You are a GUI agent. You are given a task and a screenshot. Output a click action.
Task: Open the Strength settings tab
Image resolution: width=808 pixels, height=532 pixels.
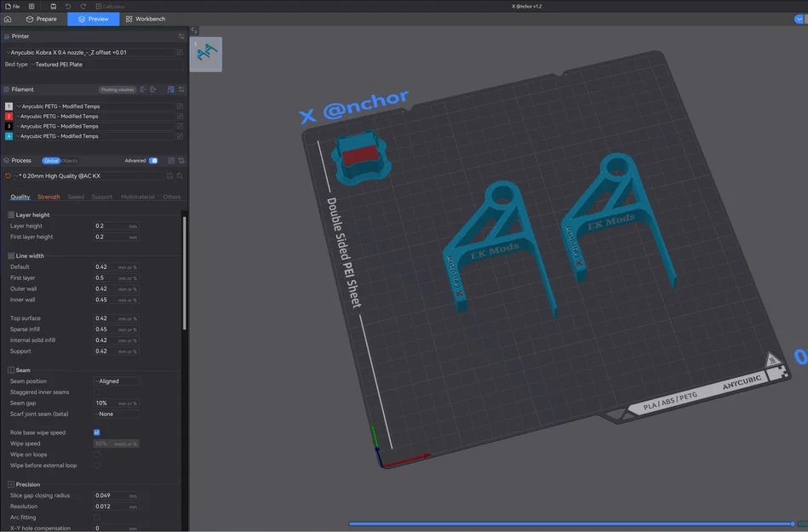point(49,197)
